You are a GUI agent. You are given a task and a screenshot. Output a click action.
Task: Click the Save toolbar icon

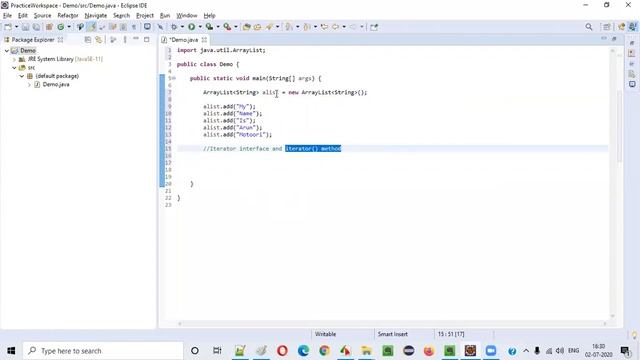point(25,27)
